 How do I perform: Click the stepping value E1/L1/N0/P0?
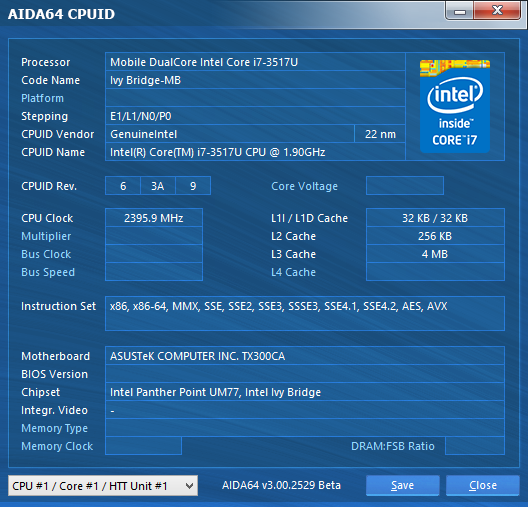point(255,116)
